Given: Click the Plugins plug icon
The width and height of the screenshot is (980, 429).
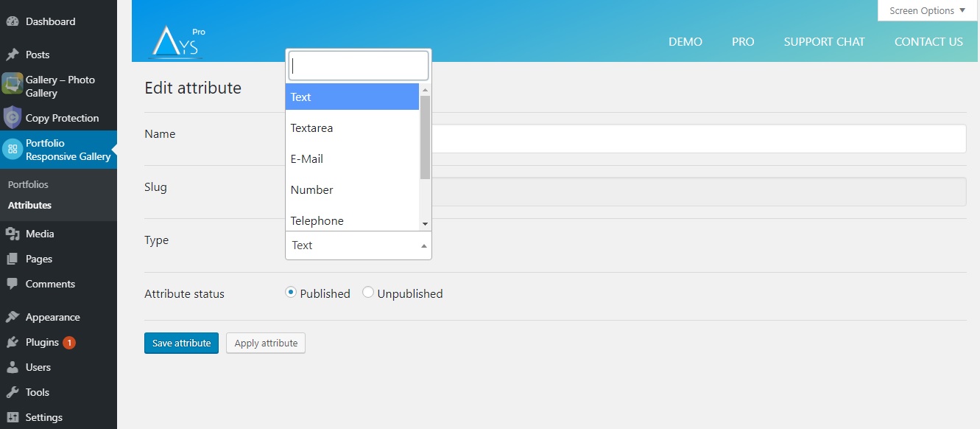Looking at the screenshot, I should [12, 342].
